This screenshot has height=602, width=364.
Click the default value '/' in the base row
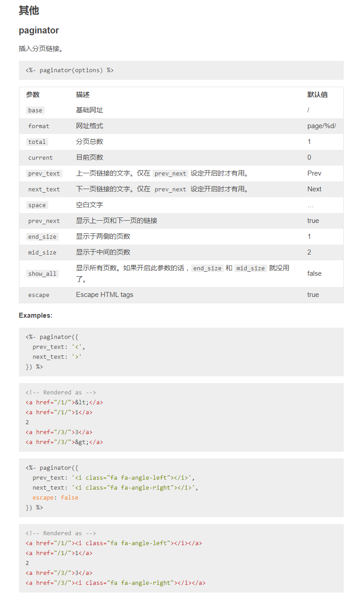(x=309, y=110)
